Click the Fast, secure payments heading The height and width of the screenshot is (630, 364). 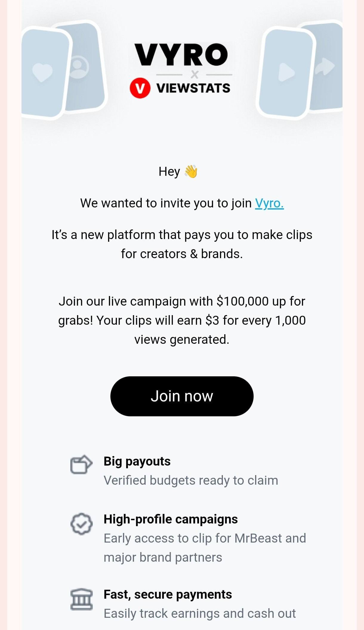(168, 594)
